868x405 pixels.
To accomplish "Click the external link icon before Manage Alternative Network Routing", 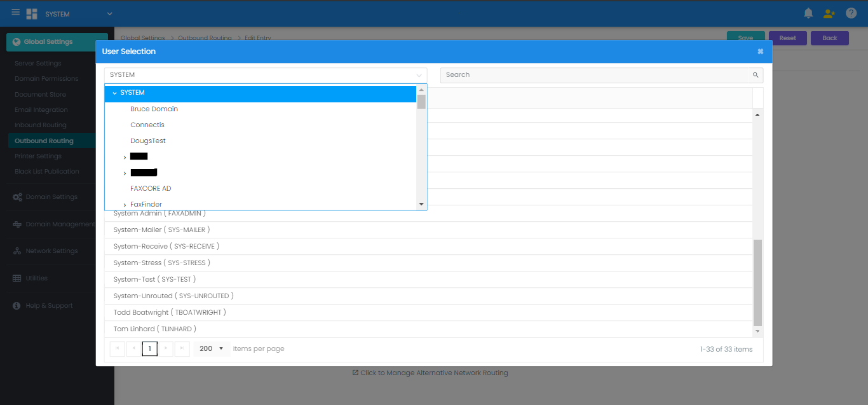I will [355, 373].
